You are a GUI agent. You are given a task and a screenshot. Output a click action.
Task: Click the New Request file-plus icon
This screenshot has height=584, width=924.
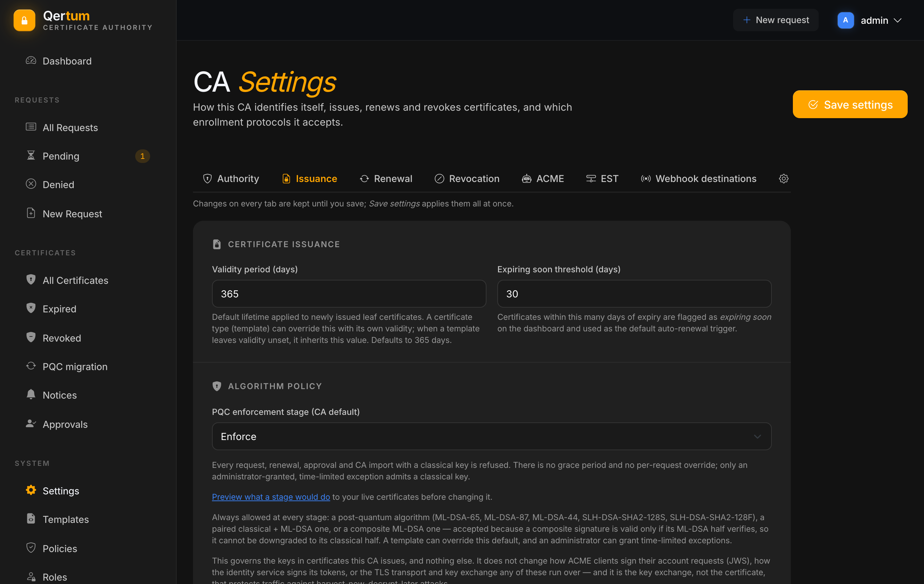(x=31, y=213)
